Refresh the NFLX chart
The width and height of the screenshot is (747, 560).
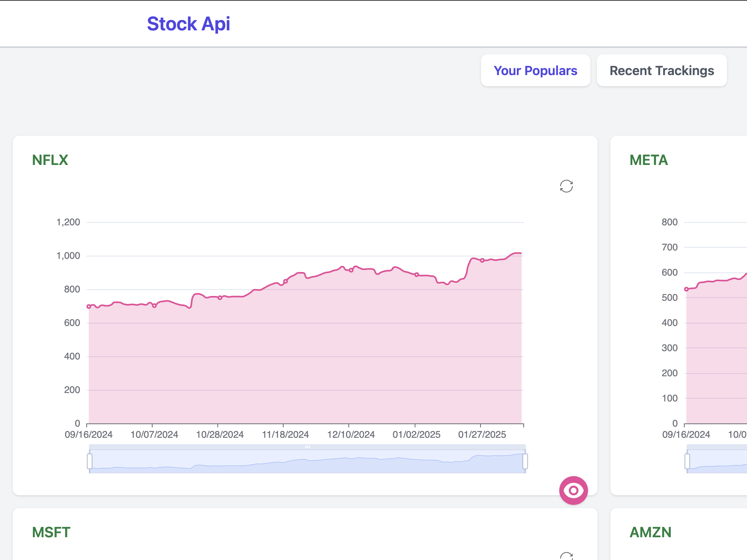566,186
